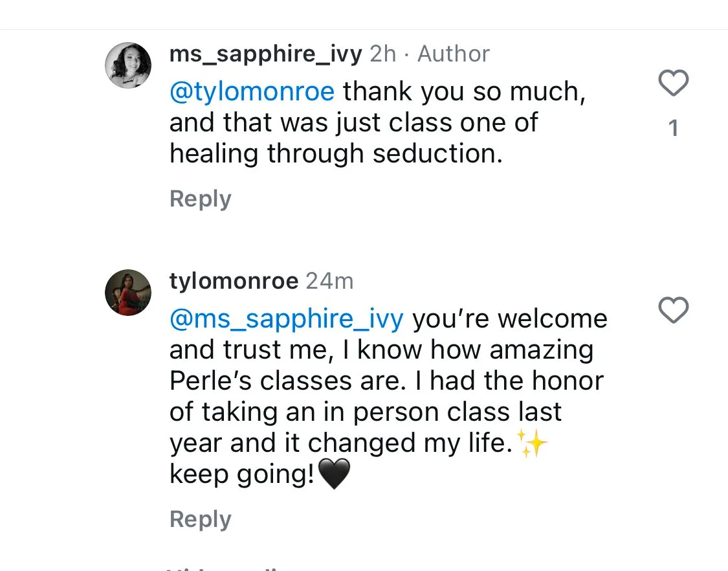The height and width of the screenshot is (571, 728).
Task: Like tylomonroe's comment with the heart
Action: (673, 310)
